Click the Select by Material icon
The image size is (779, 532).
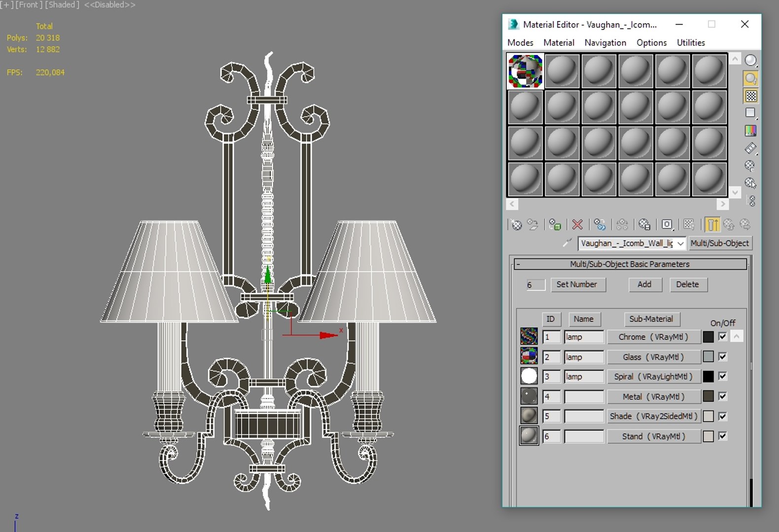(750, 183)
